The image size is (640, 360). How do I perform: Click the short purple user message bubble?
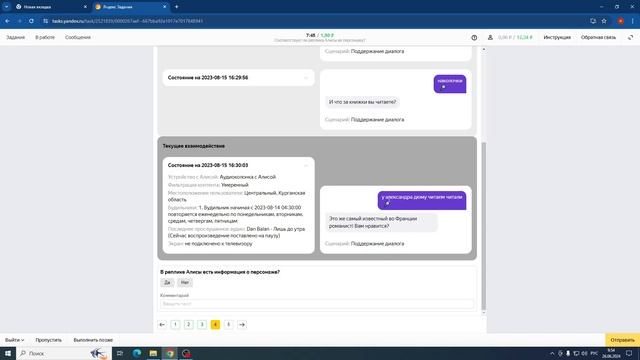tap(450, 84)
